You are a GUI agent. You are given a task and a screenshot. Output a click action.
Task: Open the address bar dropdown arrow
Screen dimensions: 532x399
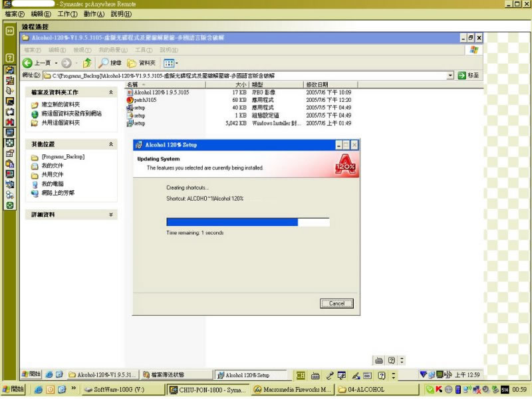(450, 75)
